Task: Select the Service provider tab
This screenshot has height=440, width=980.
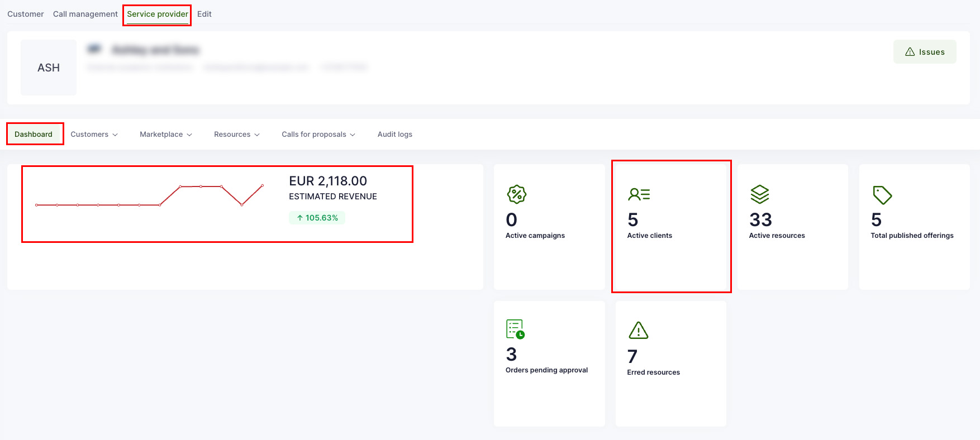Action: click(157, 14)
